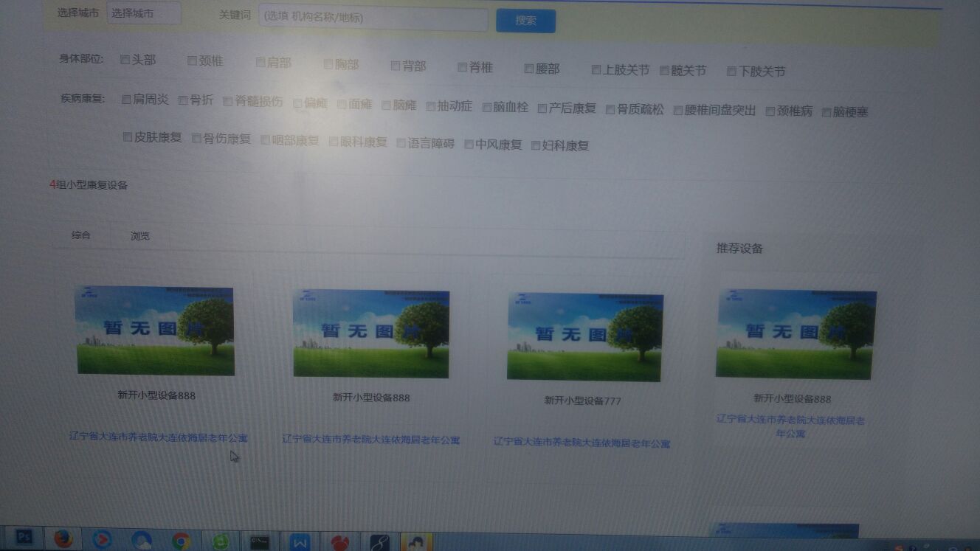
Task: Click the blue 搜索 search button
Action: (x=525, y=21)
